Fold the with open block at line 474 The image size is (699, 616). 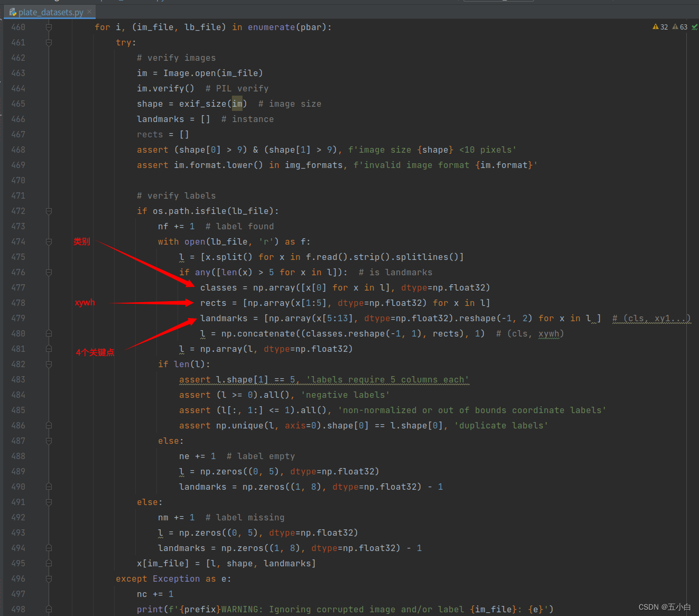(49, 242)
